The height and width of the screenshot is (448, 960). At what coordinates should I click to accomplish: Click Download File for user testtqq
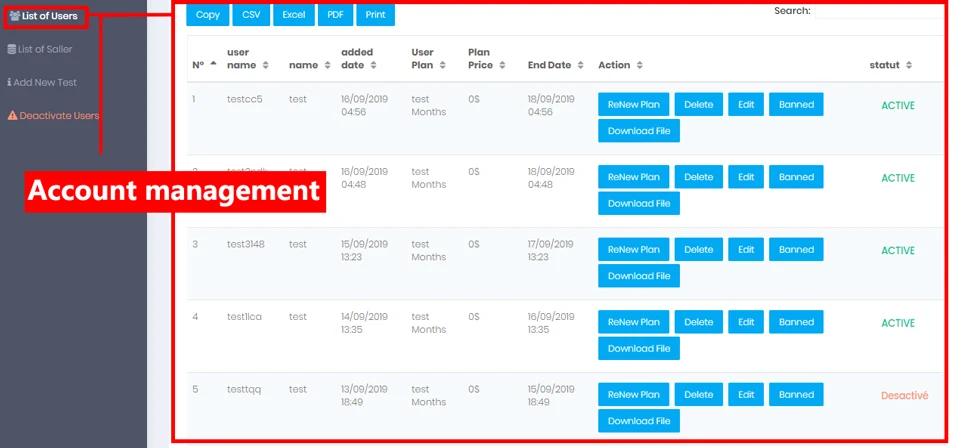pos(639,421)
